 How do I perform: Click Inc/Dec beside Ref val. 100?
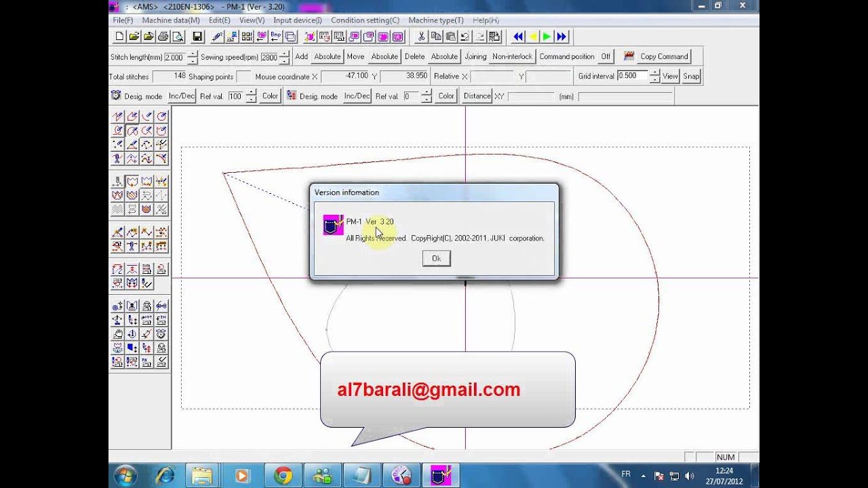181,96
